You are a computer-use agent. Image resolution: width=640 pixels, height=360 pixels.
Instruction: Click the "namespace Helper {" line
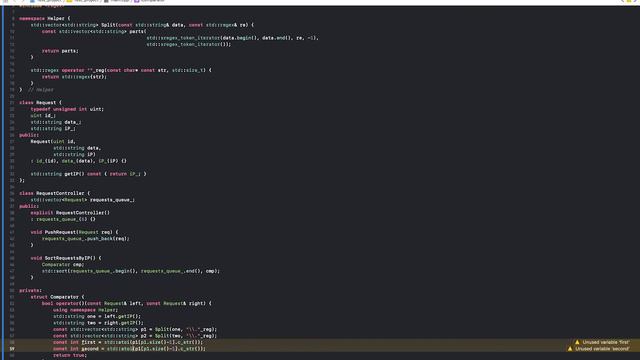click(x=44, y=18)
